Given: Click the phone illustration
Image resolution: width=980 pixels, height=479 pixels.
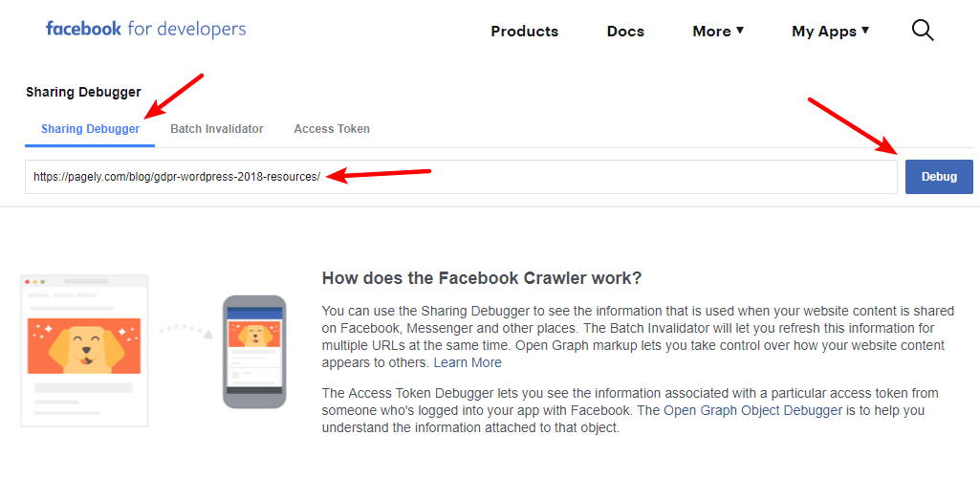Looking at the screenshot, I should (x=253, y=351).
